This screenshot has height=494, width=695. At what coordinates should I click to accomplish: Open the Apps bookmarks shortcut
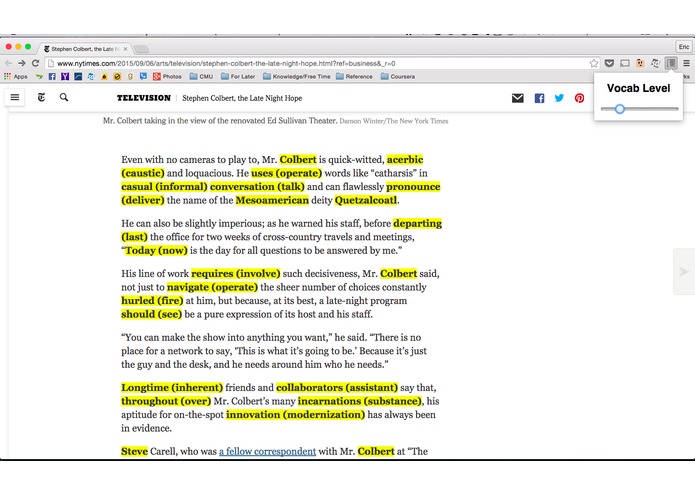(16, 77)
